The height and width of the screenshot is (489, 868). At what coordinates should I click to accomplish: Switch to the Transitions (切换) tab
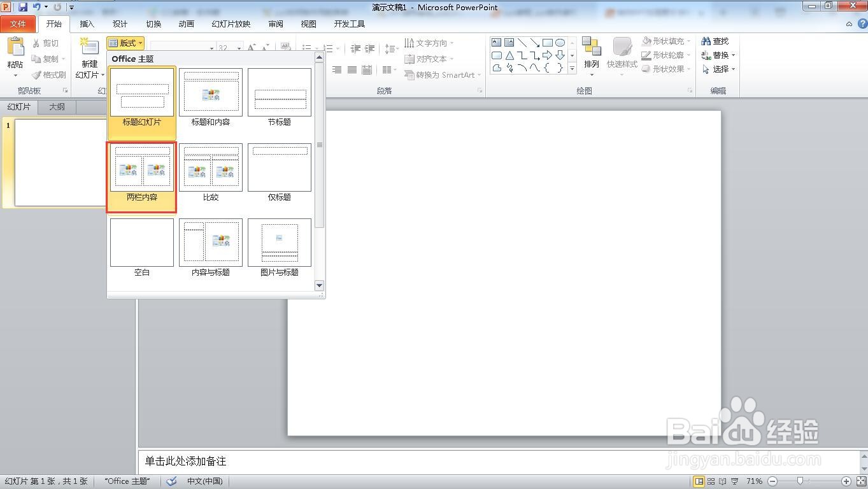(153, 24)
